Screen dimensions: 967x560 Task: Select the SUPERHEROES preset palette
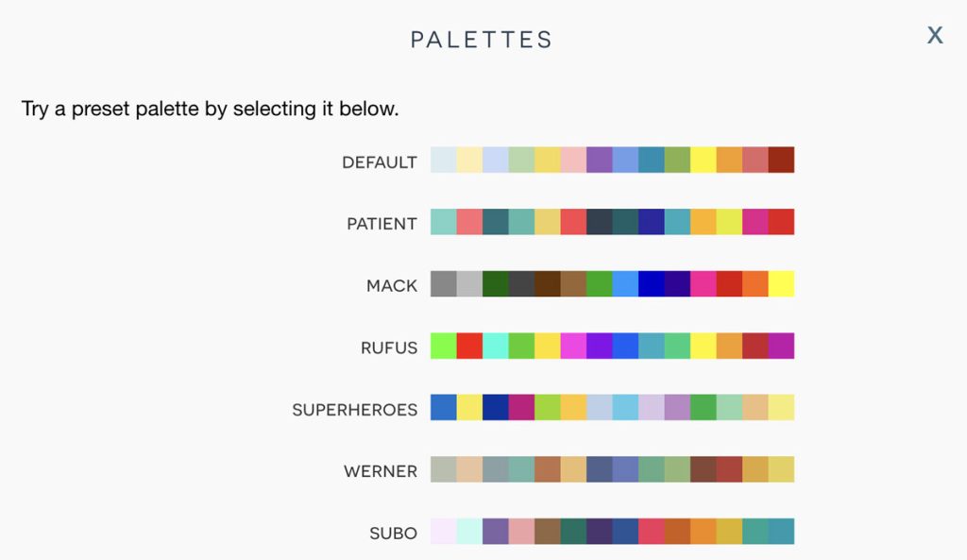(x=612, y=409)
